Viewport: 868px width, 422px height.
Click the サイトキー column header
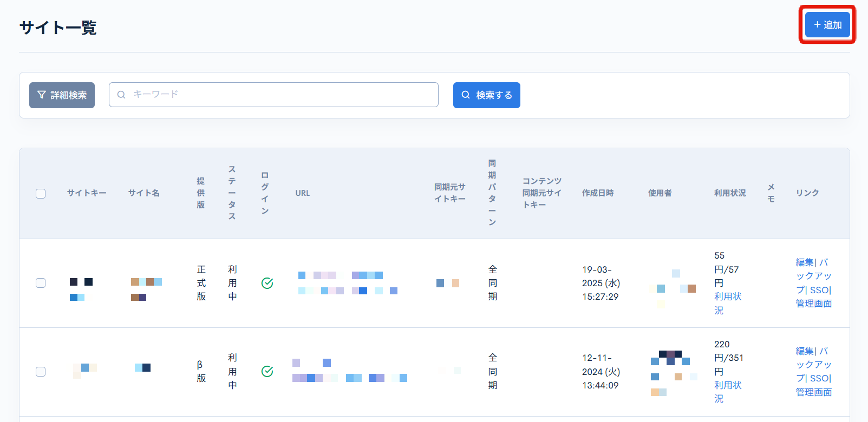coord(87,193)
